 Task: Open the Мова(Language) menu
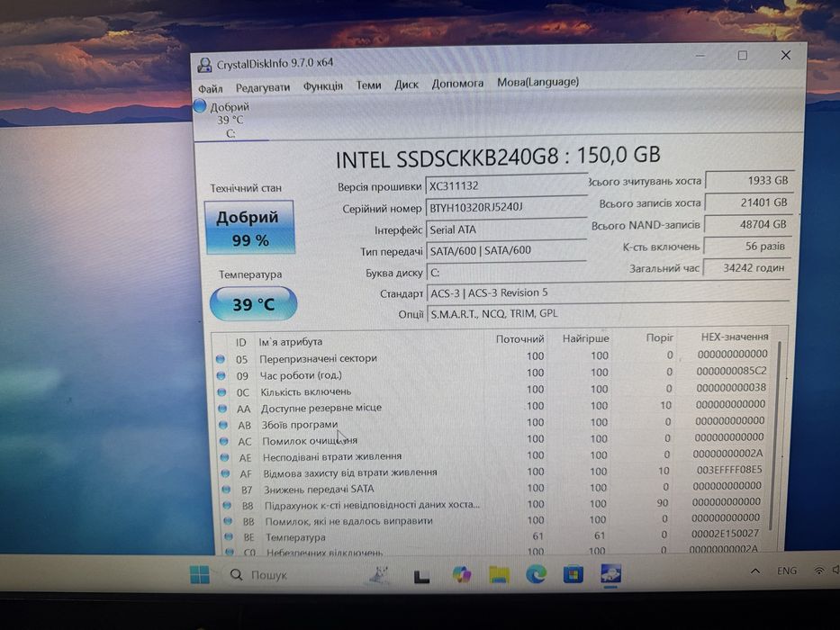click(x=537, y=82)
